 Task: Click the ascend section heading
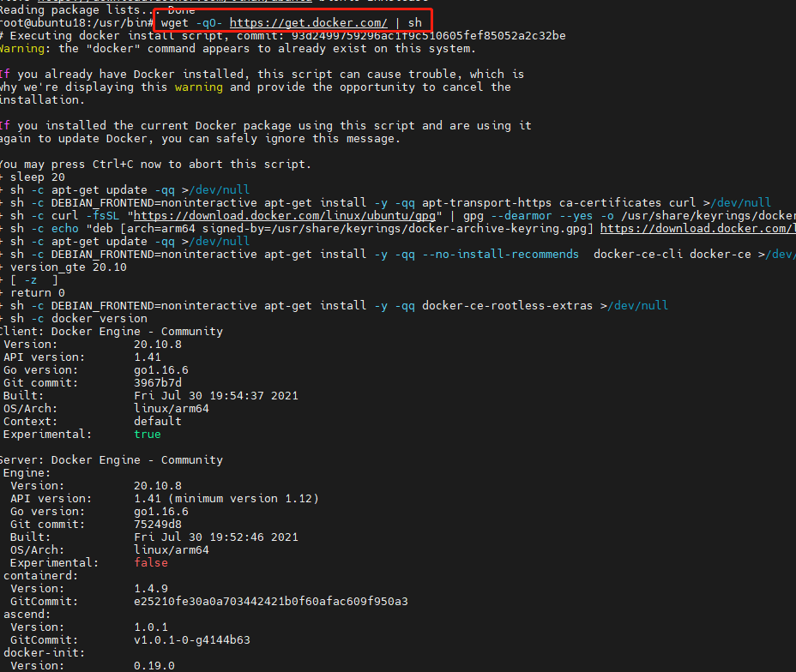pyautogui.click(x=26, y=614)
